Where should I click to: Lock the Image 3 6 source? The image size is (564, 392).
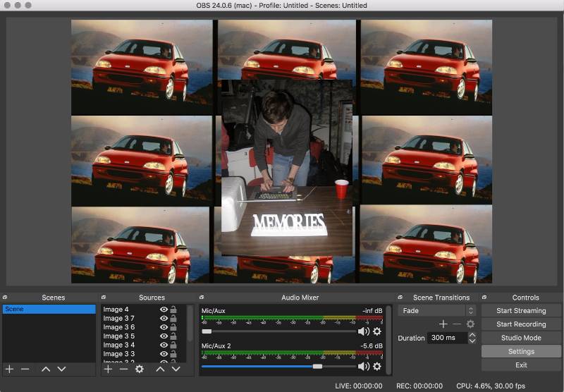click(x=173, y=327)
